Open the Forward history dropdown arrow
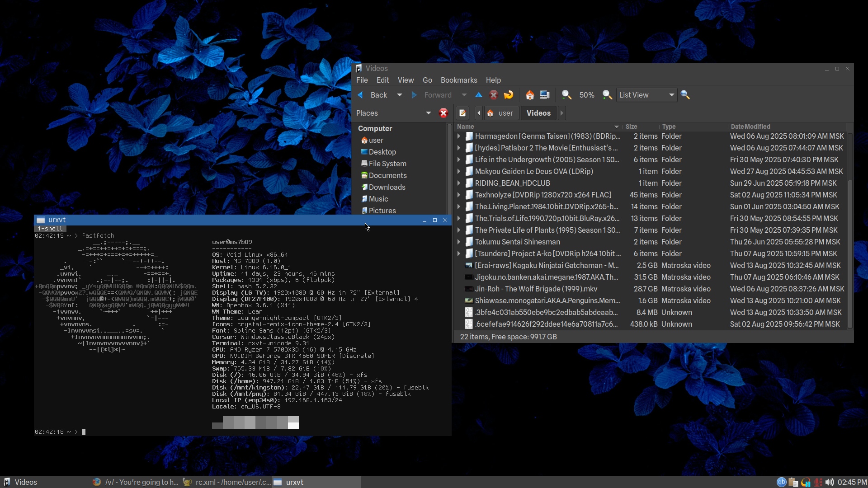Image resolution: width=868 pixels, height=488 pixels. [464, 95]
